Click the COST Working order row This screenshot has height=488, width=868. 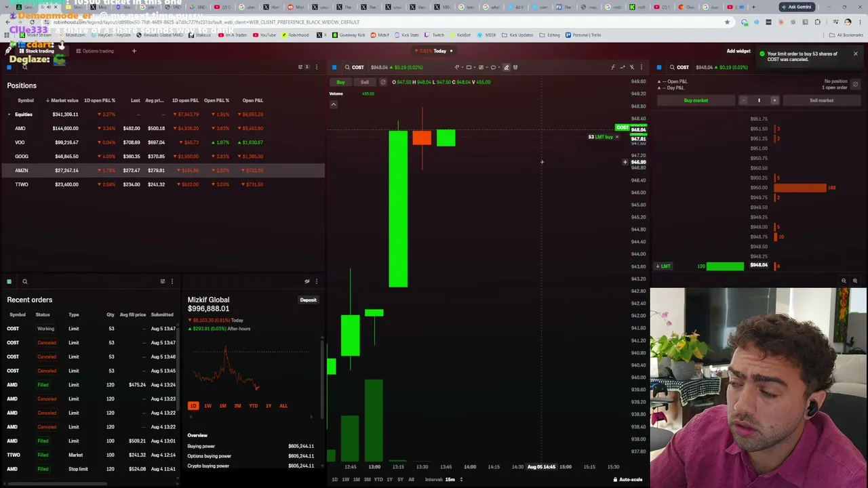[90, 329]
